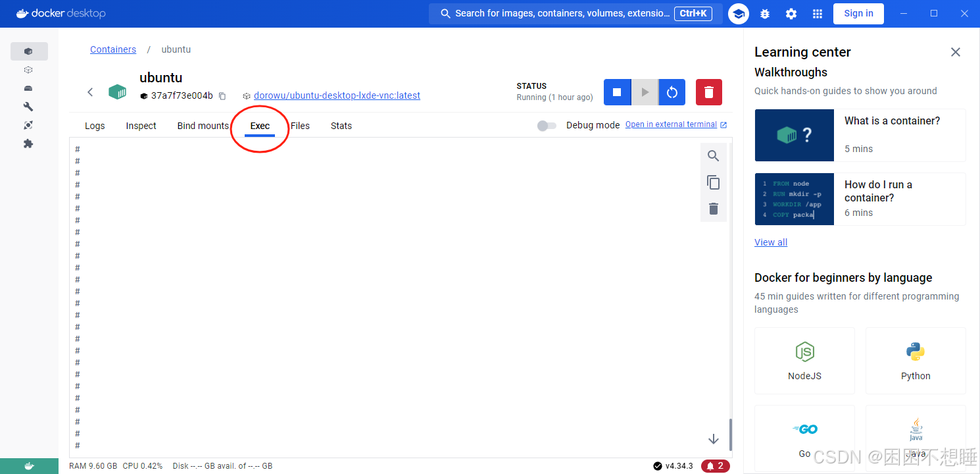Click the View all walkthroughs link
The image size is (980, 474).
point(771,242)
